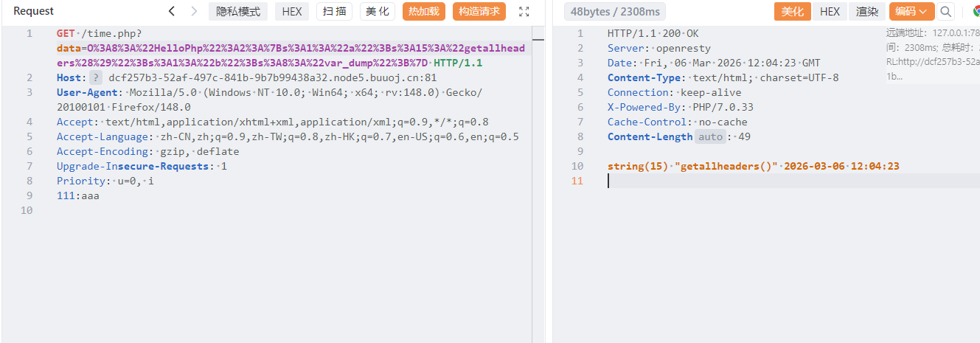This screenshot has width=980, height=343.
Task: Enable 热加载 hot reload
Action: [423, 11]
